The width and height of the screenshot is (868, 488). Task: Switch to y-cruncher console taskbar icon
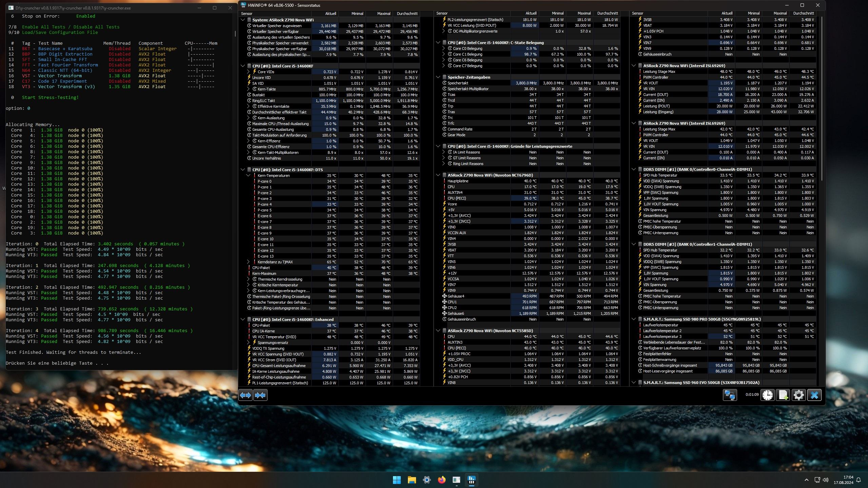[x=456, y=480]
